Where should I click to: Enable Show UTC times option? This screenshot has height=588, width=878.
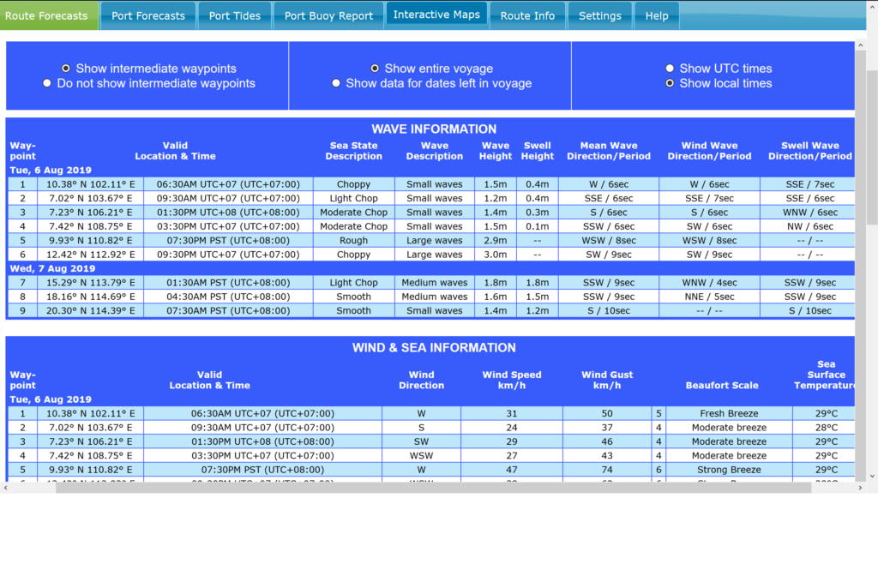click(670, 69)
